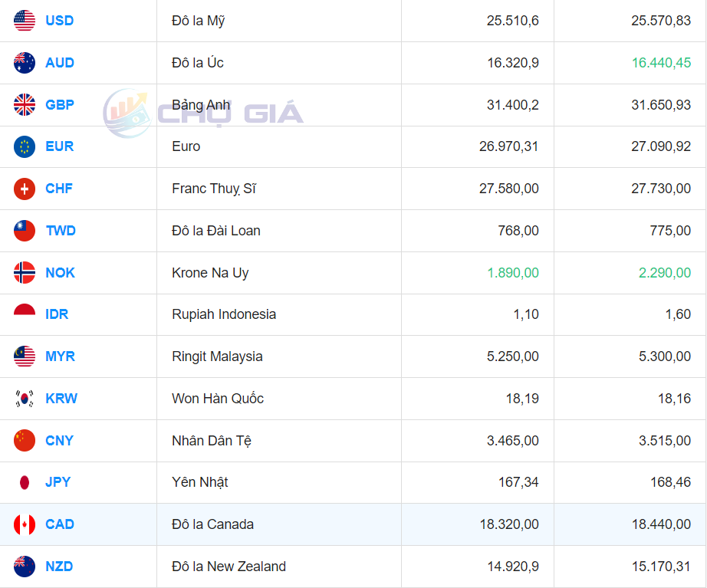Click the Swiss flag icon
This screenshot has height=588, width=707.
[25, 189]
